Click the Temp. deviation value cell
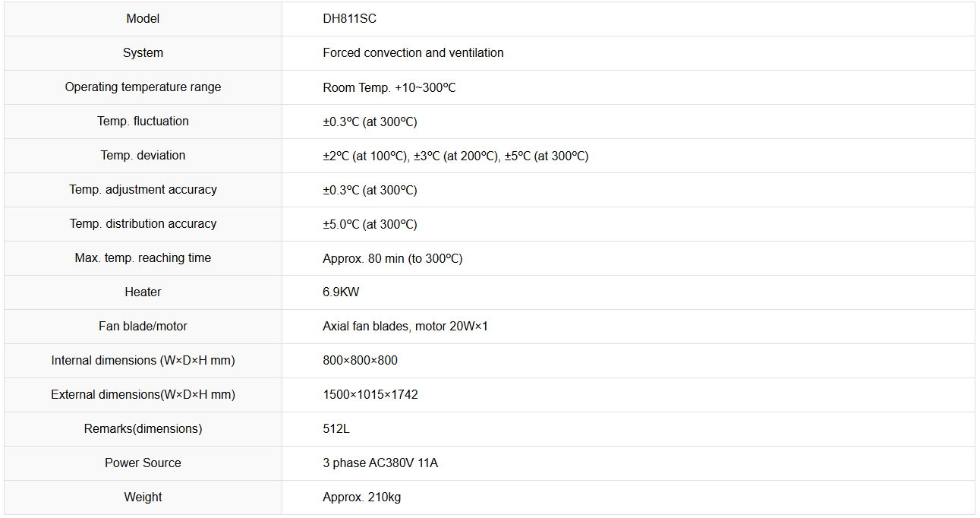The height and width of the screenshot is (518, 980). [x=455, y=156]
